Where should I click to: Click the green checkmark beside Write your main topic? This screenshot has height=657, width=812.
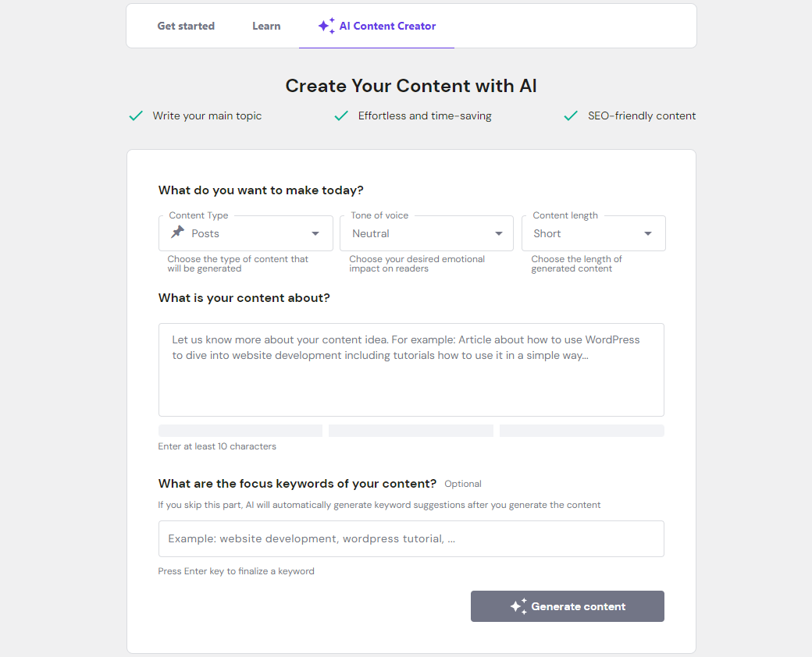point(135,115)
